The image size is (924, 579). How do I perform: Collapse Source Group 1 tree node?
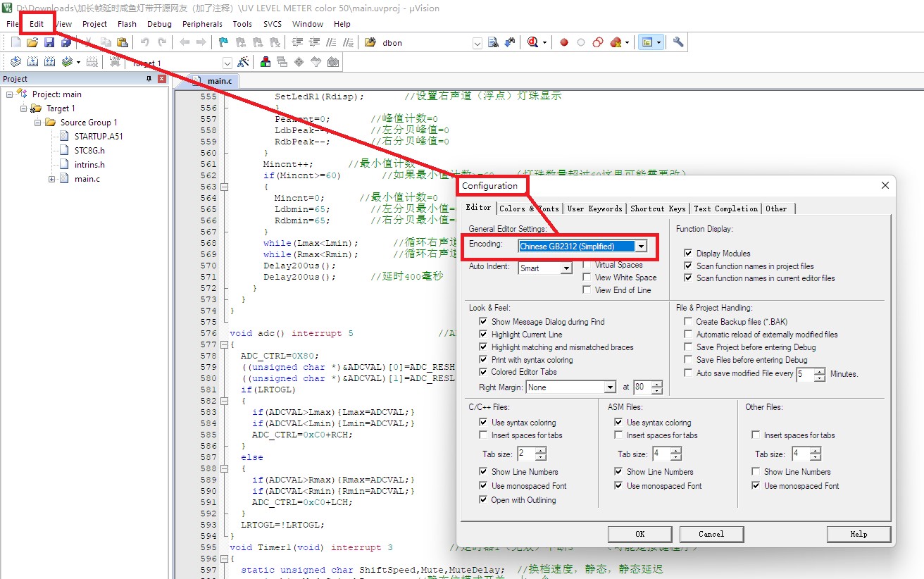(x=37, y=123)
